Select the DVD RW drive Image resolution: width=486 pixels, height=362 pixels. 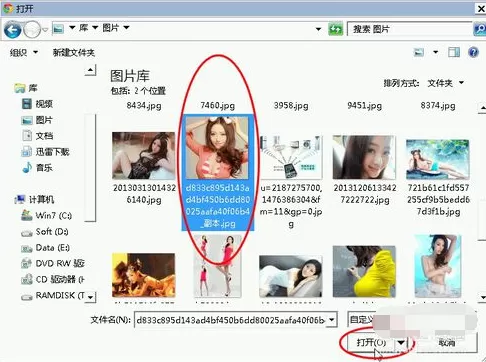pyautogui.click(x=52, y=263)
